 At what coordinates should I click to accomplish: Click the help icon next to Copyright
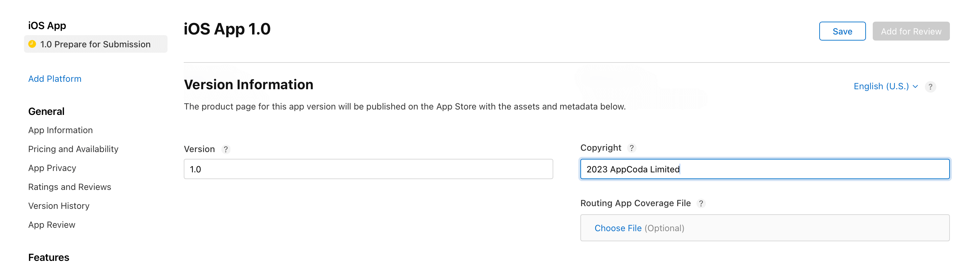pos(631,148)
